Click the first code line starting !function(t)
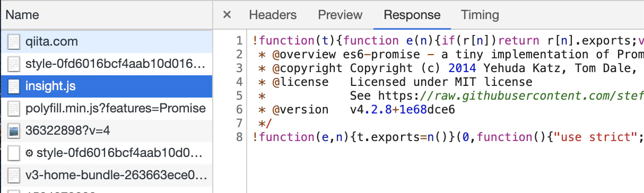Viewport: 644px width, 193px height. tap(448, 40)
